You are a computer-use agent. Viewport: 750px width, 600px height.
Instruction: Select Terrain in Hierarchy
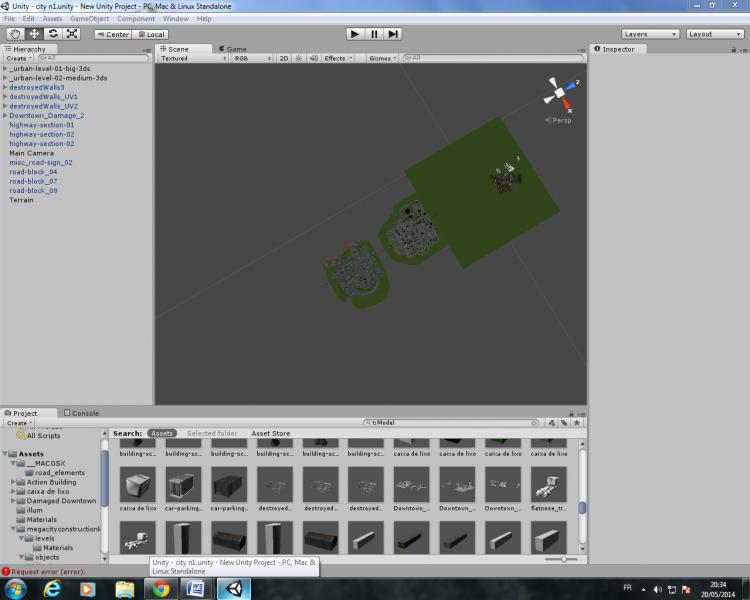click(22, 200)
